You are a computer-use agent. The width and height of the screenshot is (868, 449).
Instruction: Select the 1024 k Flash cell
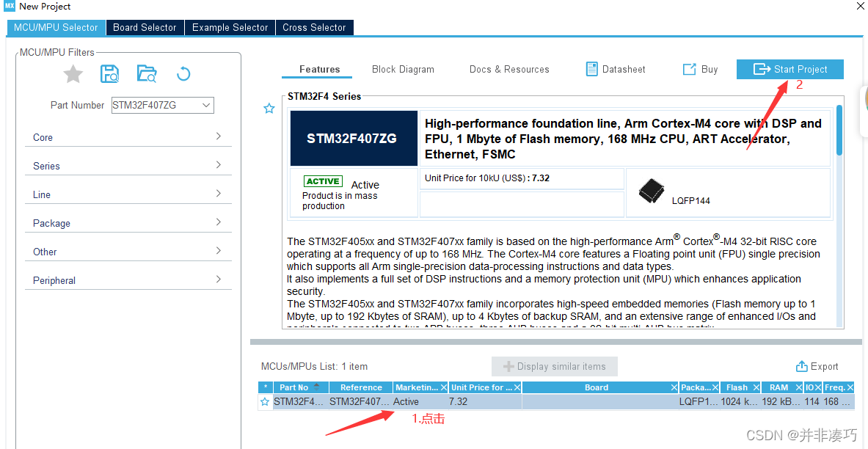(741, 402)
